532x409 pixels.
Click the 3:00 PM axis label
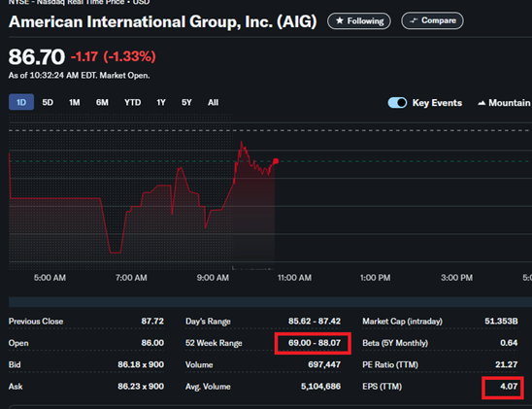tap(456, 278)
